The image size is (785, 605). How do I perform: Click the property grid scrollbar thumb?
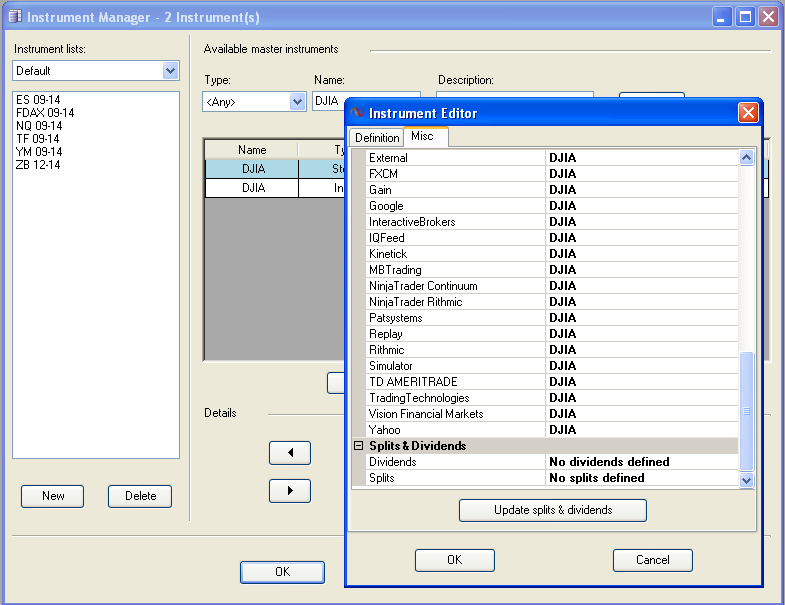click(746, 412)
